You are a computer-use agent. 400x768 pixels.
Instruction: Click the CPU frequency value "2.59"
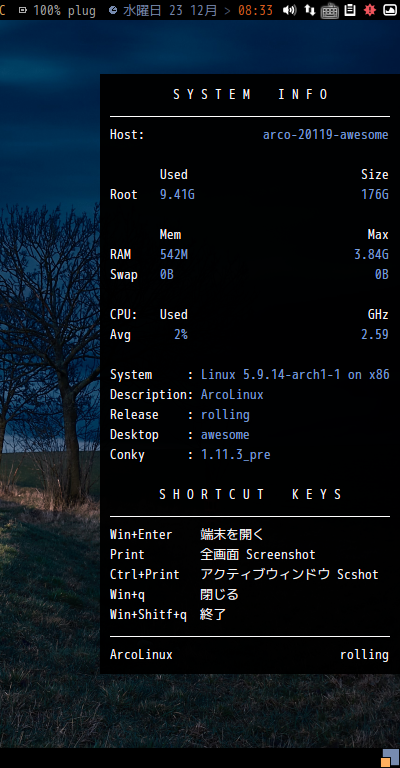(x=375, y=335)
